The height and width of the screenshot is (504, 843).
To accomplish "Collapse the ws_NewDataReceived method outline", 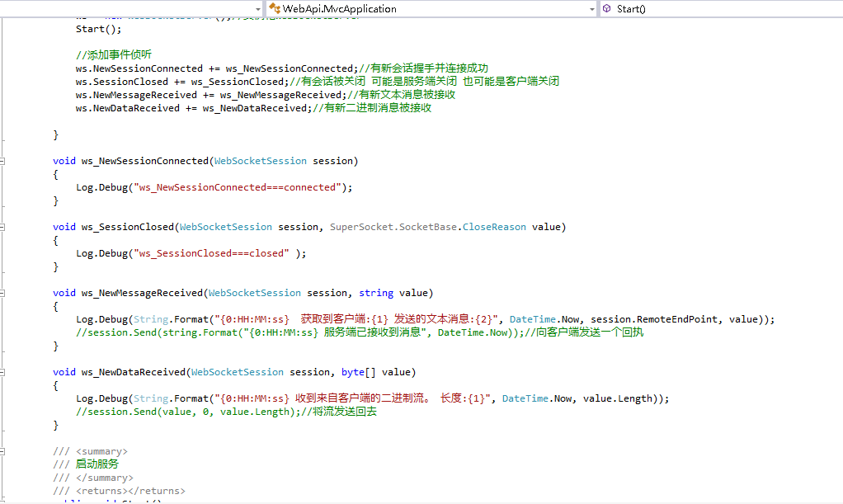I will [2, 372].
